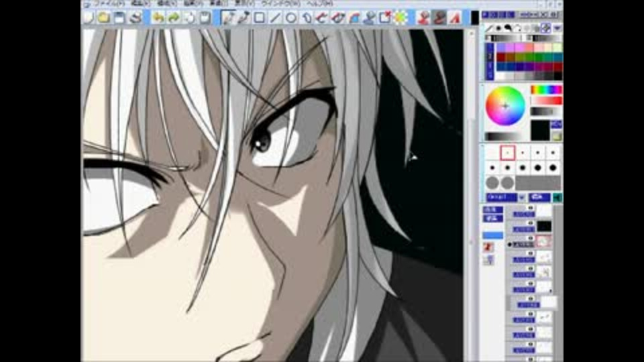
Task: Select the largest round brush tip
Action: click(x=553, y=168)
